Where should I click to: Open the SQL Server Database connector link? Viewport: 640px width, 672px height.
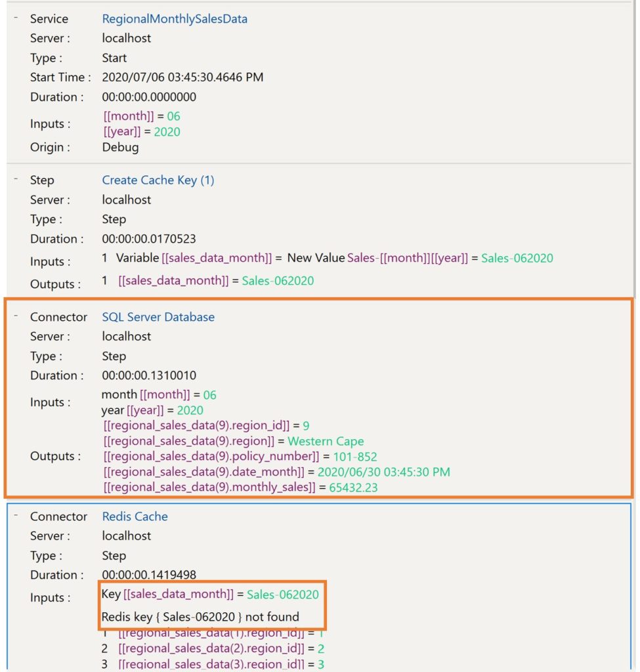tap(158, 317)
